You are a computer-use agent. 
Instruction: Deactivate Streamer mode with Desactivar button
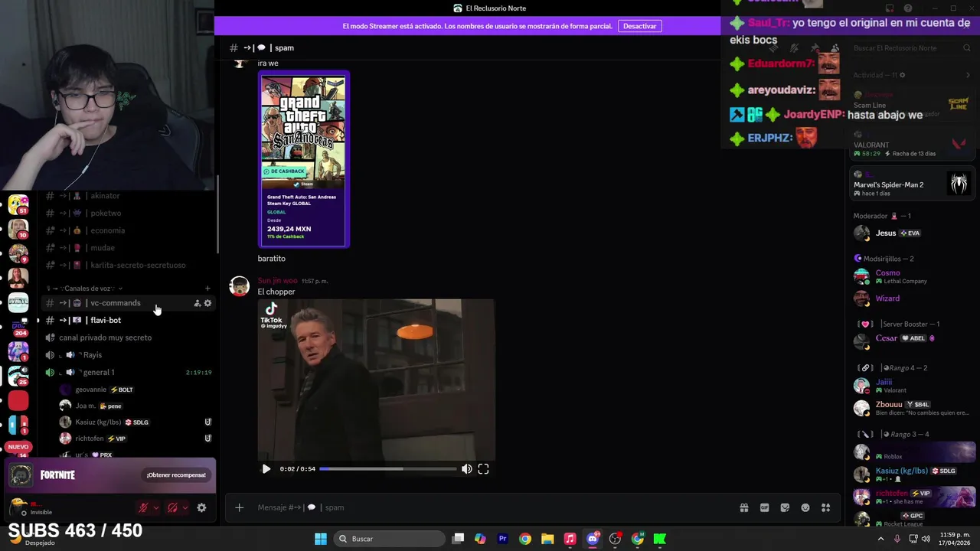click(639, 26)
